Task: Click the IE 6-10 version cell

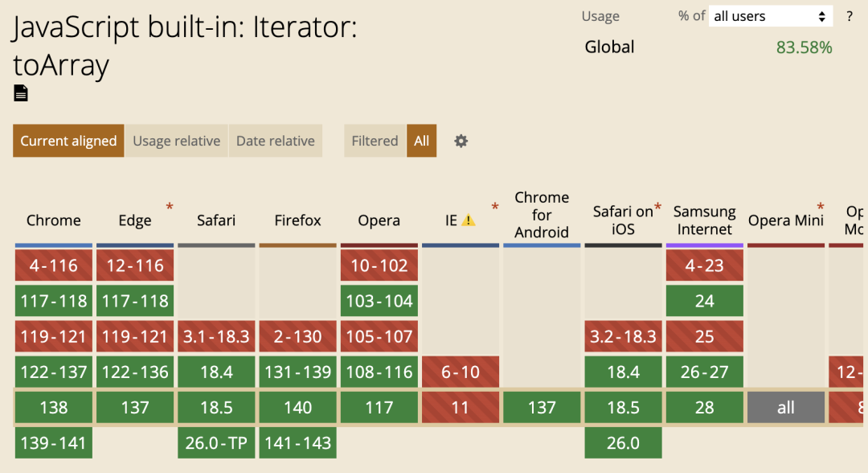Action: click(461, 372)
